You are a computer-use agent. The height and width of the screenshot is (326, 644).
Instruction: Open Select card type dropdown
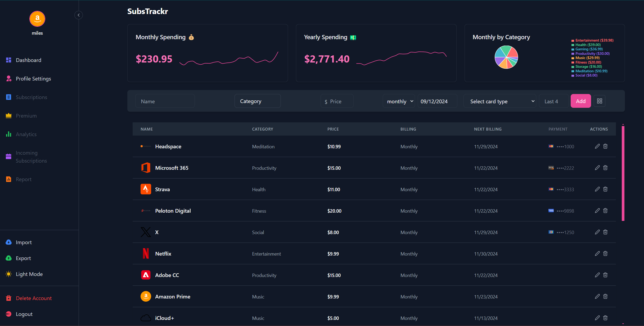pos(500,101)
